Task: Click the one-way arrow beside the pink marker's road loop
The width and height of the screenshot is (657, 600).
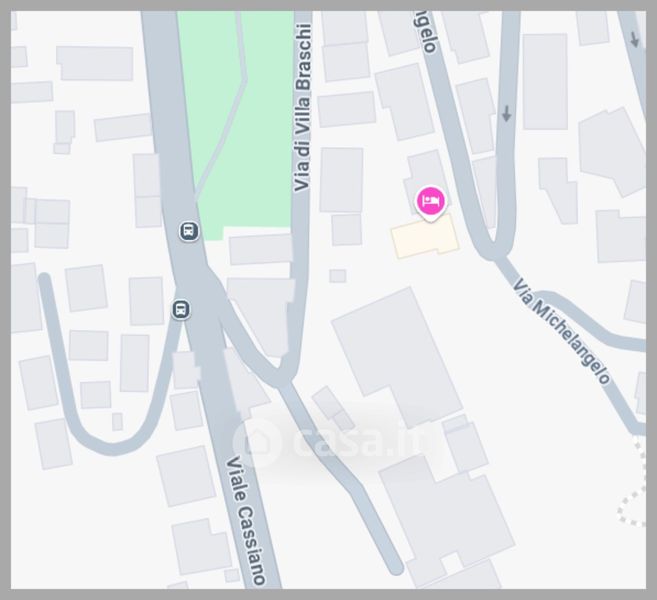Action: point(507,113)
